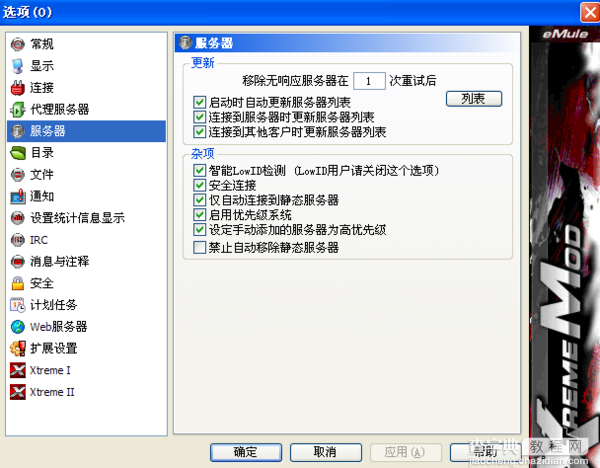
Task: Open the 连接 settings page
Action: click(86, 88)
